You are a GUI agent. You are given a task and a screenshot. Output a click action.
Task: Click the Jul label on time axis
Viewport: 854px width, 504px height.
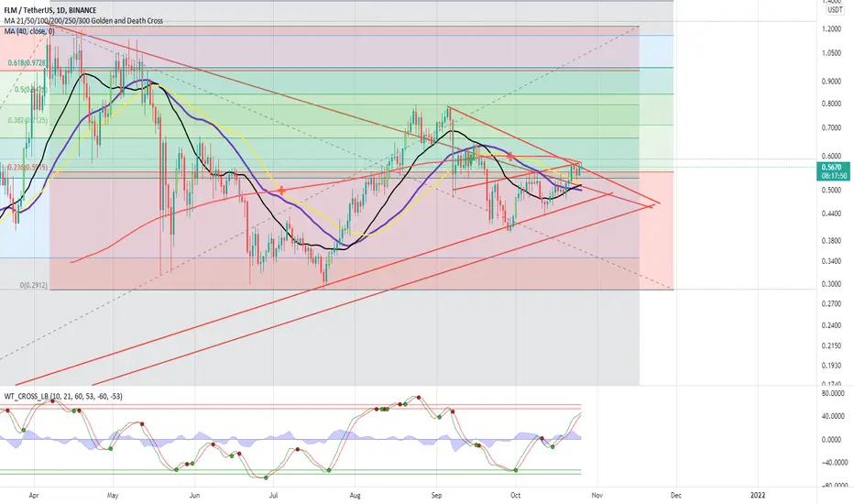click(273, 495)
